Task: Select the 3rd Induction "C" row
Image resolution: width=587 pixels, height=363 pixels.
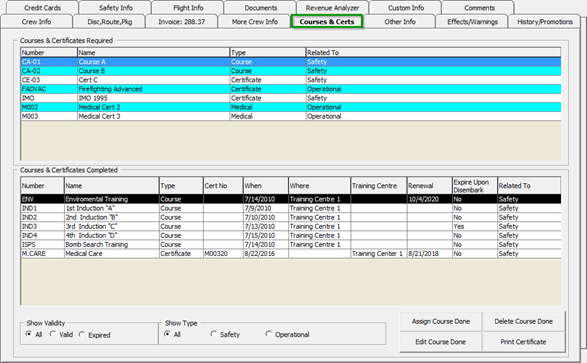Action: click(291, 226)
